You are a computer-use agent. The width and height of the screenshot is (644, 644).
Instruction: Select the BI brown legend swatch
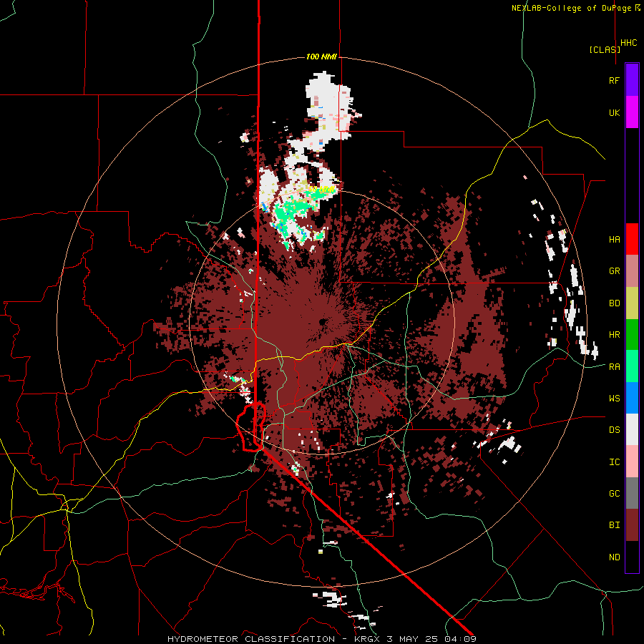pos(632,525)
